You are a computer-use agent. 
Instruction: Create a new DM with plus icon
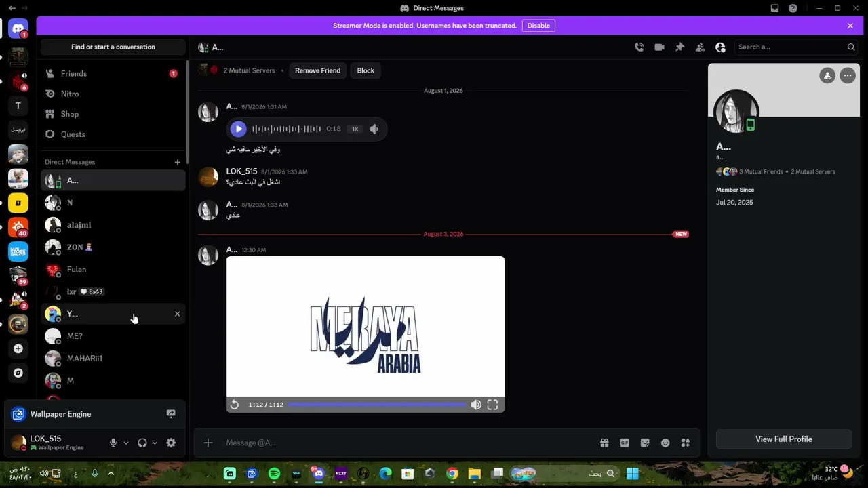point(177,162)
